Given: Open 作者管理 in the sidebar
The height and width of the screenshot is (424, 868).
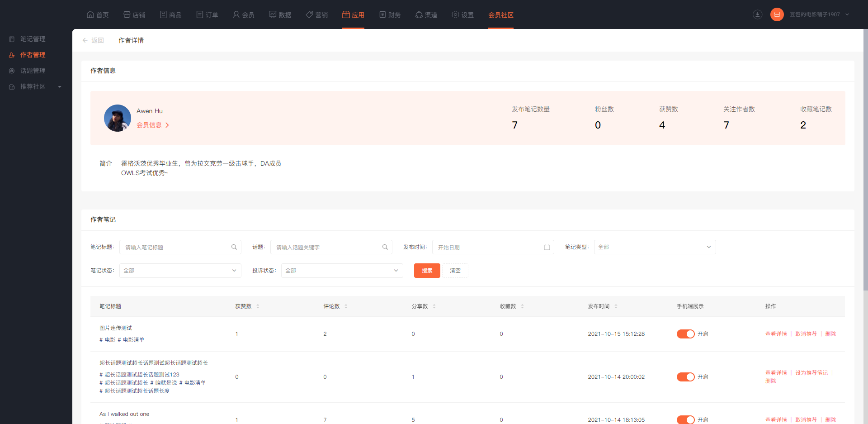Looking at the screenshot, I should pyautogui.click(x=33, y=55).
